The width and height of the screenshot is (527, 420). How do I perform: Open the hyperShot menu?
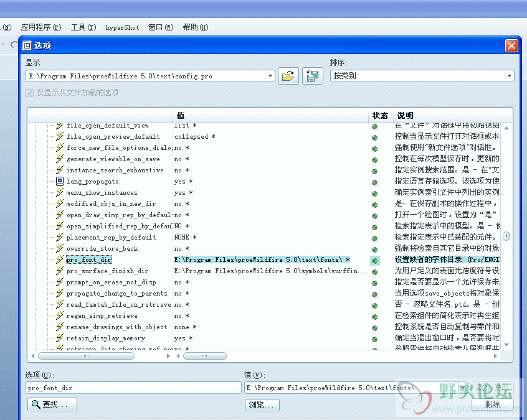pos(122,27)
